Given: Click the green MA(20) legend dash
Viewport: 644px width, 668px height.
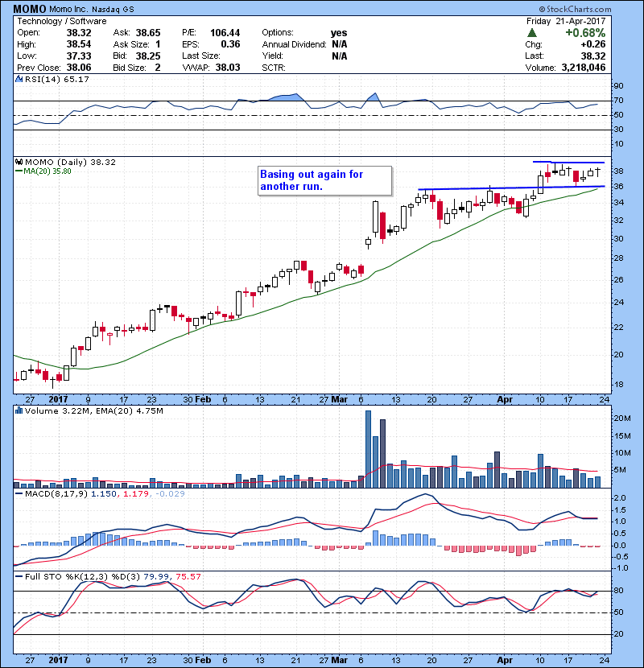Looking at the screenshot, I should (19, 171).
